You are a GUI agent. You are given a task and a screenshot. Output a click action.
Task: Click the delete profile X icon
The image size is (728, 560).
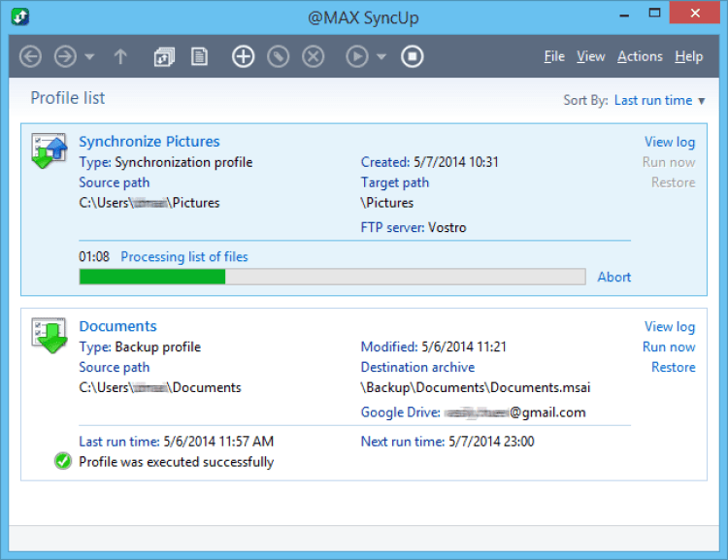(x=313, y=57)
